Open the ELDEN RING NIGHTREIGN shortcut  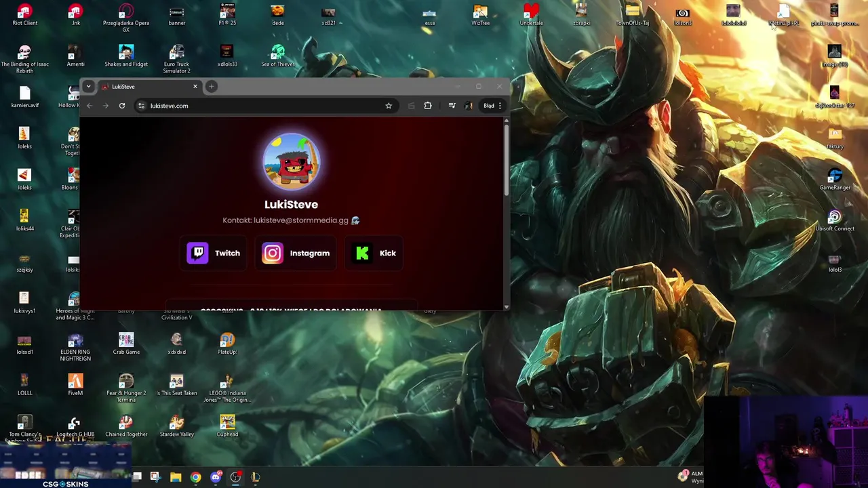coord(75,347)
